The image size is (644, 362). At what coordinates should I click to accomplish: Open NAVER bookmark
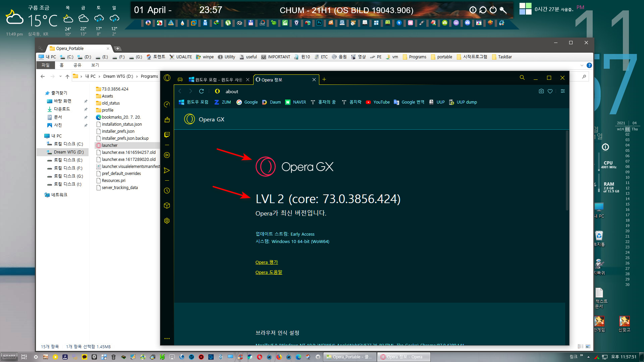coord(296,102)
